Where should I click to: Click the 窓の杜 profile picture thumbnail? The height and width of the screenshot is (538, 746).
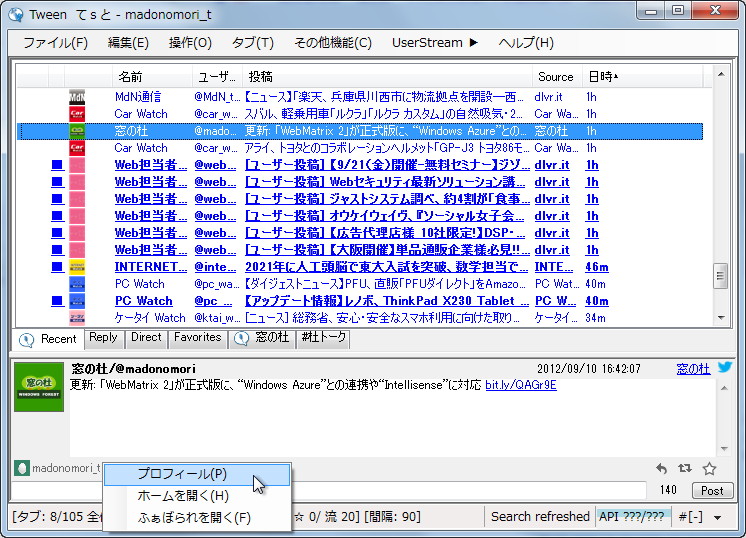pos(39,387)
